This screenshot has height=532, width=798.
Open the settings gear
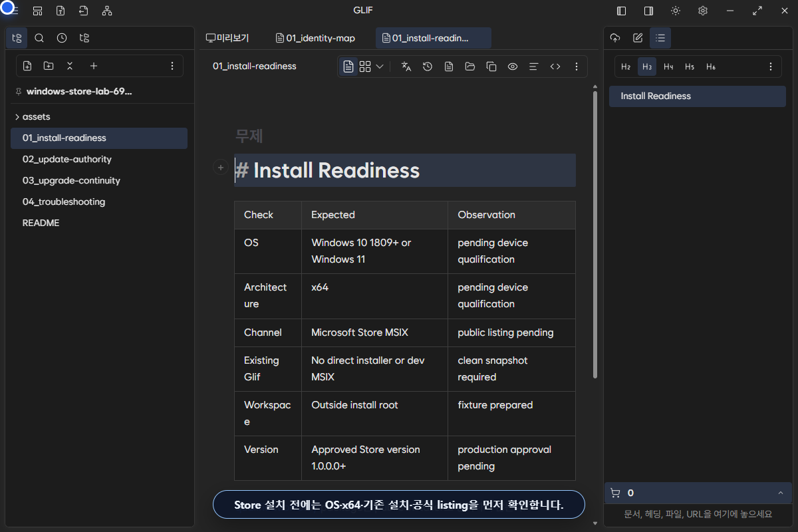pyautogui.click(x=703, y=11)
